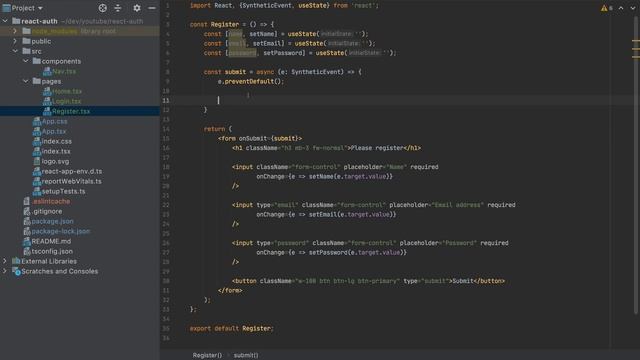The width and height of the screenshot is (640, 360).
Task: Open README.md file
Action: (51, 241)
